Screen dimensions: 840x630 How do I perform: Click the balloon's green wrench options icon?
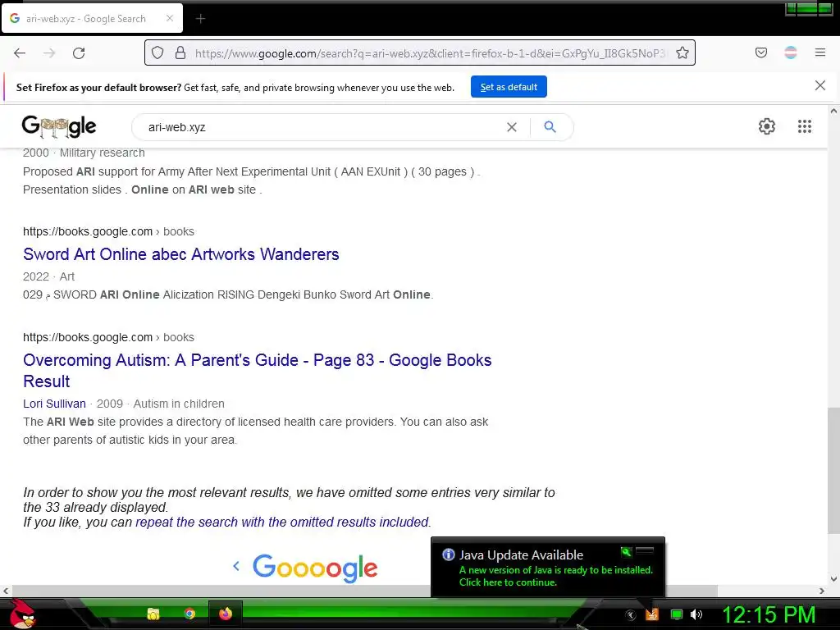click(x=626, y=552)
